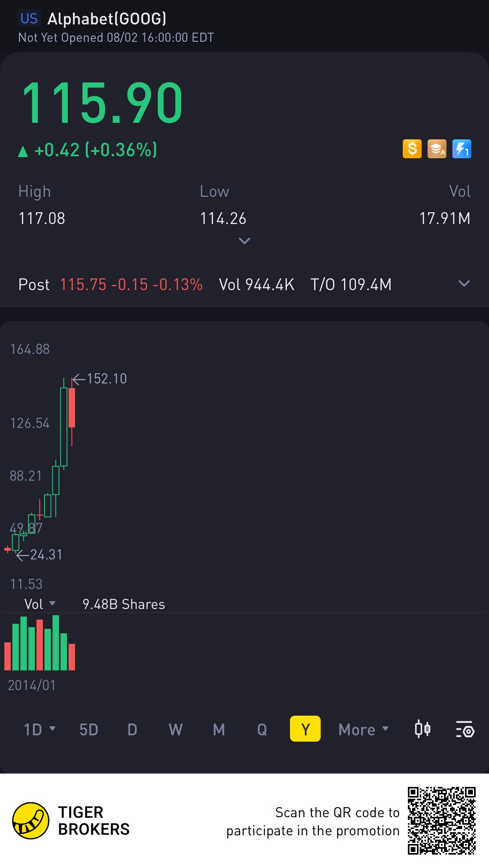Switch to the 5D chart tab

click(89, 729)
